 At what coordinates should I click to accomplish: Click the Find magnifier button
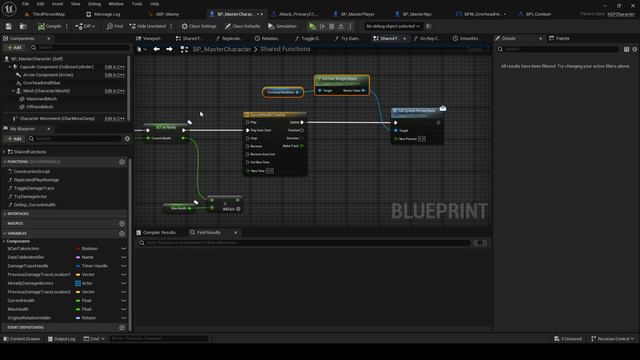click(x=115, y=26)
